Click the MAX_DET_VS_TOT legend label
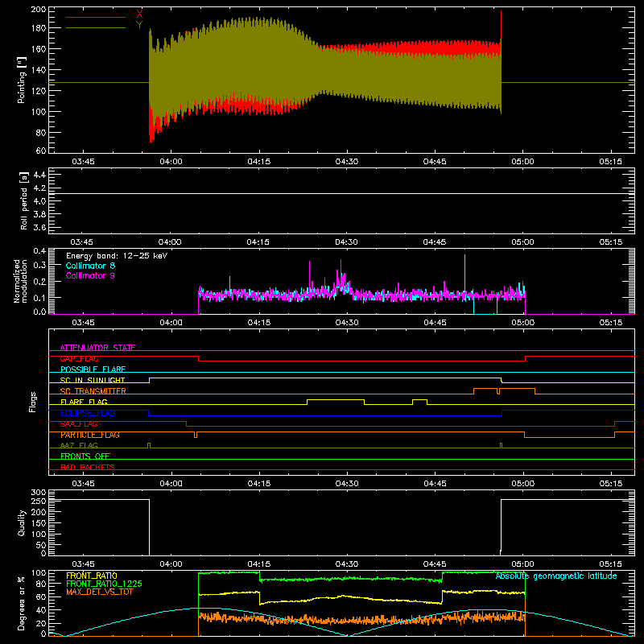Screen dimensions: 644x644 pyautogui.click(x=100, y=592)
